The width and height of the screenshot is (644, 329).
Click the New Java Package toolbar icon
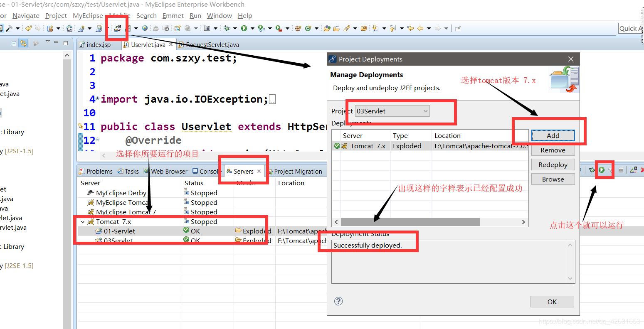298,28
